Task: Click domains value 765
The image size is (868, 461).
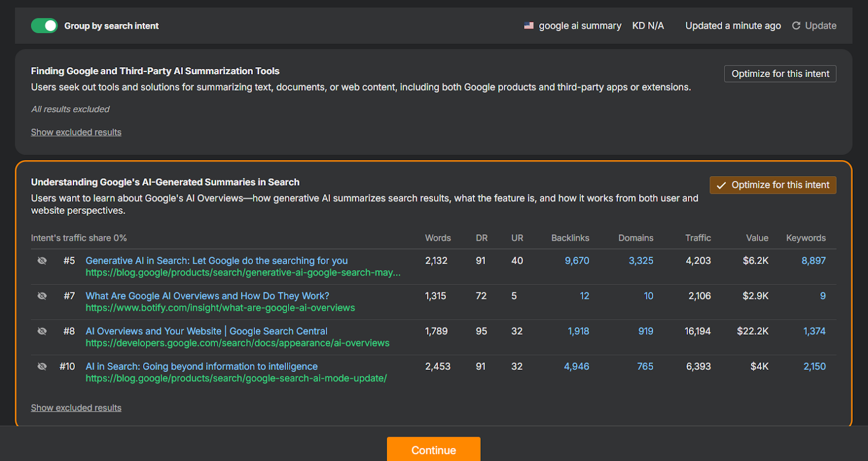Action: click(x=645, y=367)
